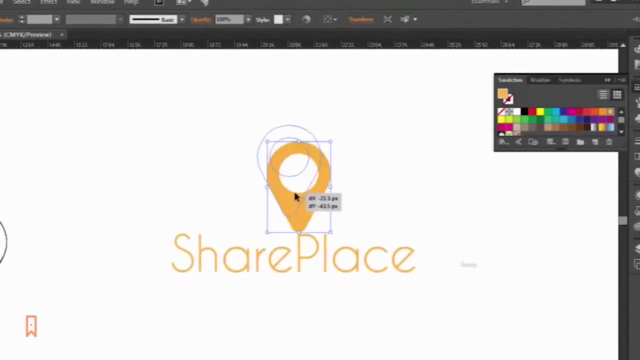
Task: Click the Delete Swatch trash icon
Action: (609, 142)
